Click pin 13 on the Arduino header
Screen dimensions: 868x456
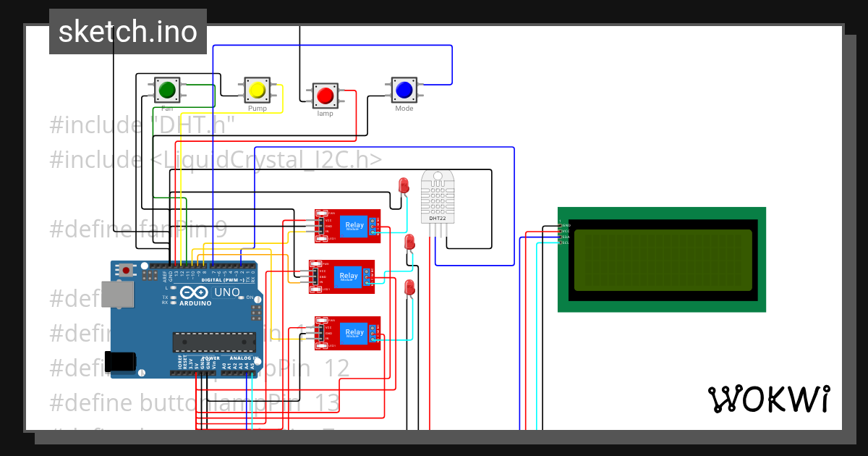point(175,266)
